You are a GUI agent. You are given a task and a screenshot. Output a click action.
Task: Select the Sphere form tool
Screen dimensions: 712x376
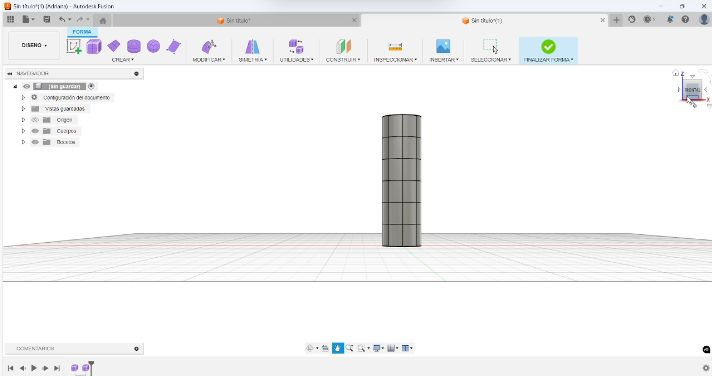point(153,46)
